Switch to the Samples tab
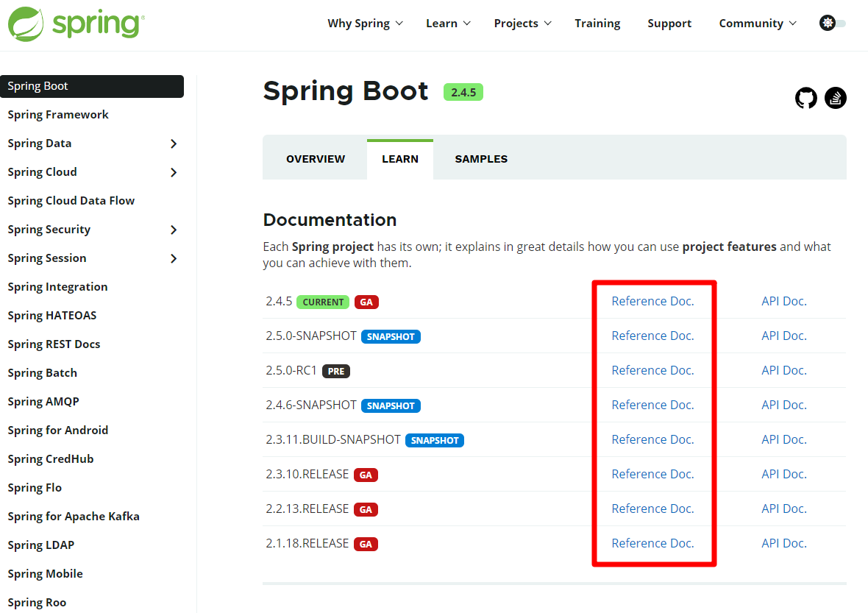 tap(481, 159)
